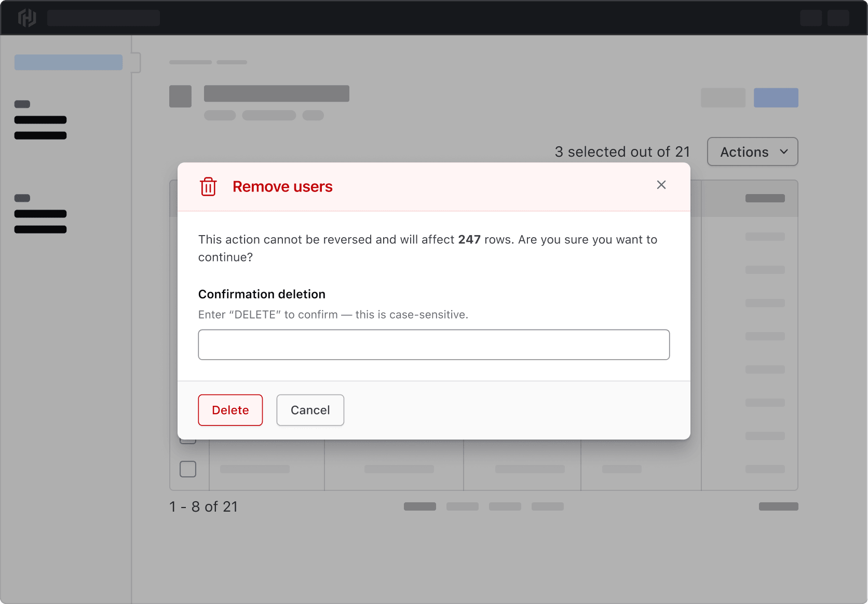Viewport: 868px width, 604px height.
Task: Click the Delete button
Action: pos(230,410)
